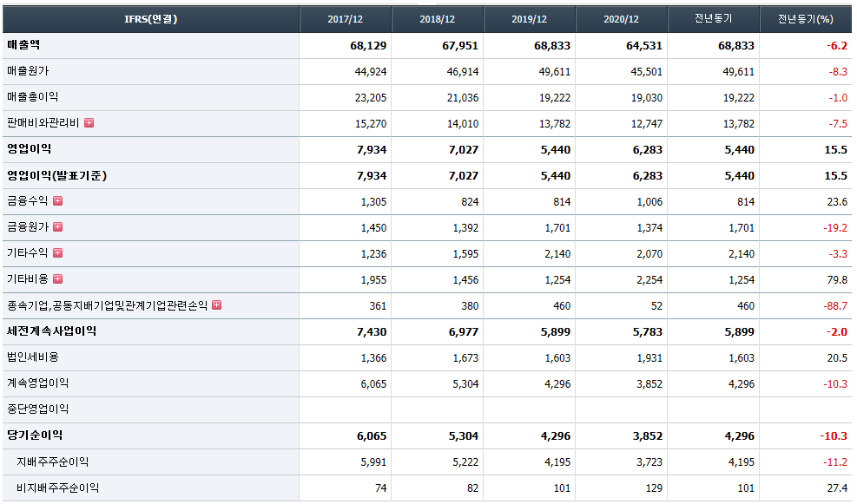Click 법인세비용 2020/12 value 1,931

click(x=649, y=358)
